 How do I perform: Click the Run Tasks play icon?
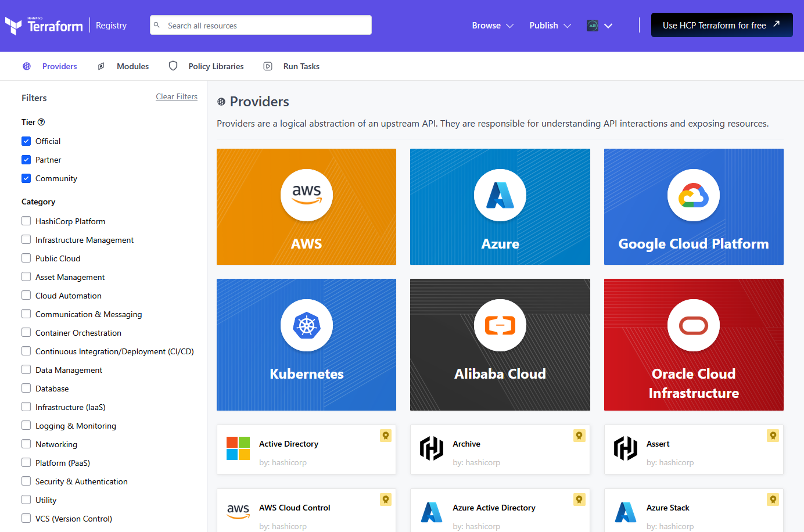268,66
